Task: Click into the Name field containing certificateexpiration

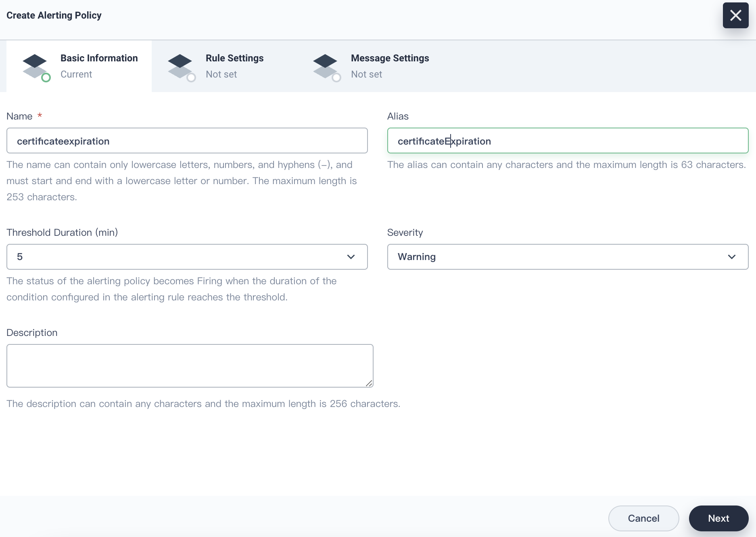Action: point(187,141)
